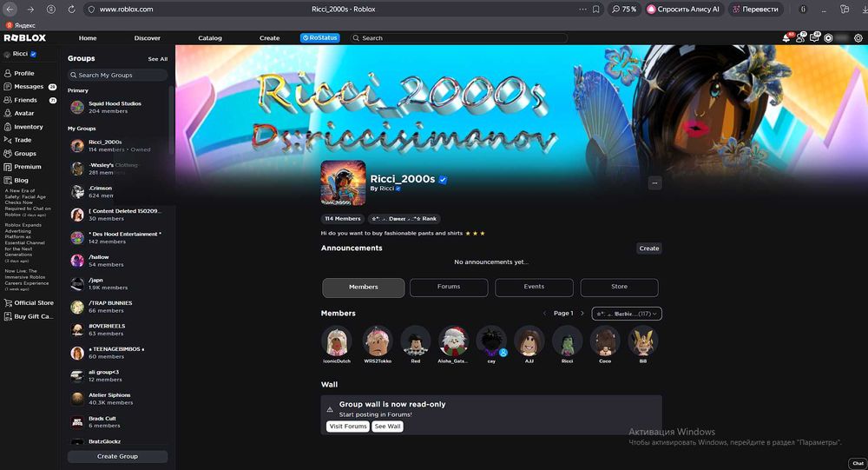
Task: Click the RoStatus badge button
Action: click(320, 37)
